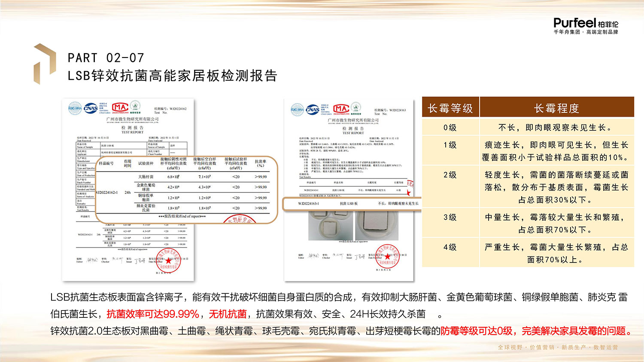The image size is (644, 362).
Task: Click red text 防霉等级可达0级
Action: tap(477, 331)
